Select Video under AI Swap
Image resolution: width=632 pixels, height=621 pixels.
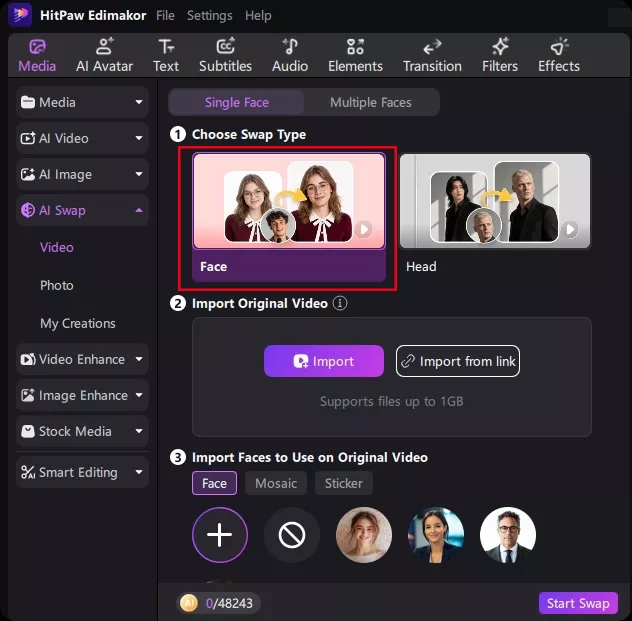coord(57,247)
